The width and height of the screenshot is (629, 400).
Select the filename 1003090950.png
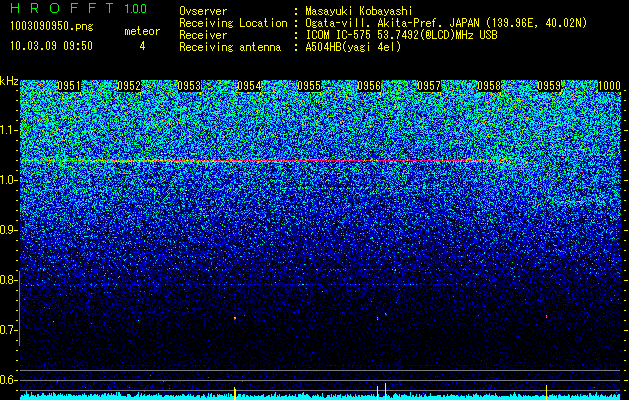click(x=52, y=26)
